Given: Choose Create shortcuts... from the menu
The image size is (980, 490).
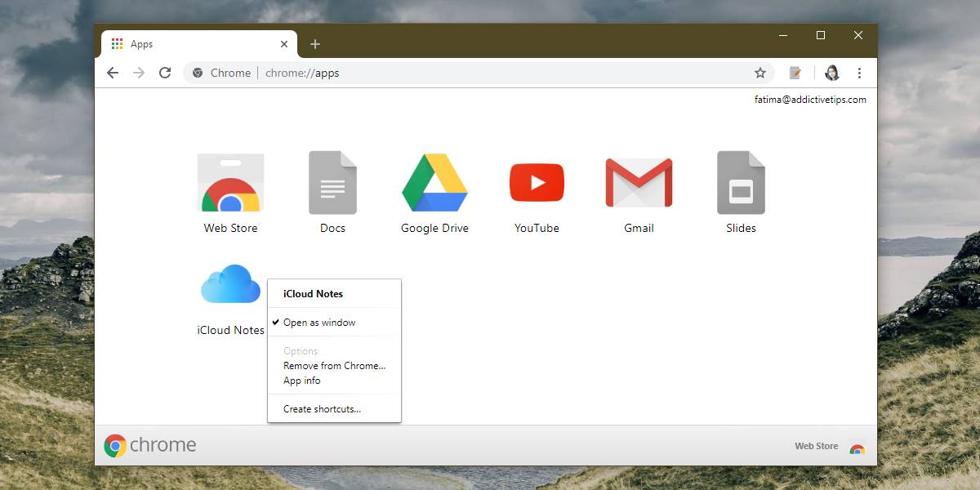Looking at the screenshot, I should tap(334, 409).
